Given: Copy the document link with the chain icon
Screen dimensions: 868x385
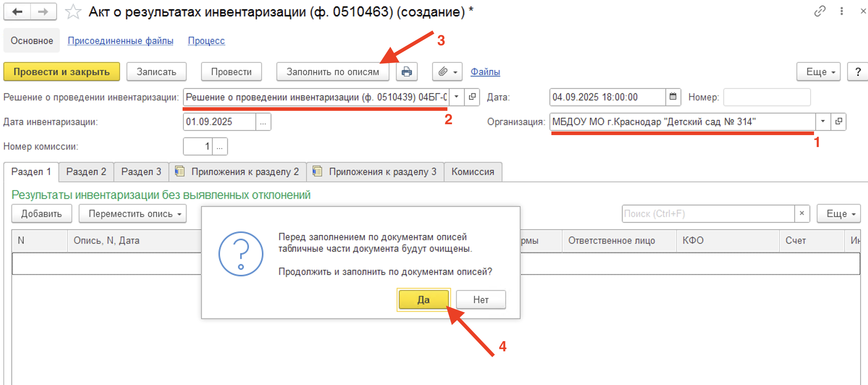Looking at the screenshot, I should pos(819,12).
